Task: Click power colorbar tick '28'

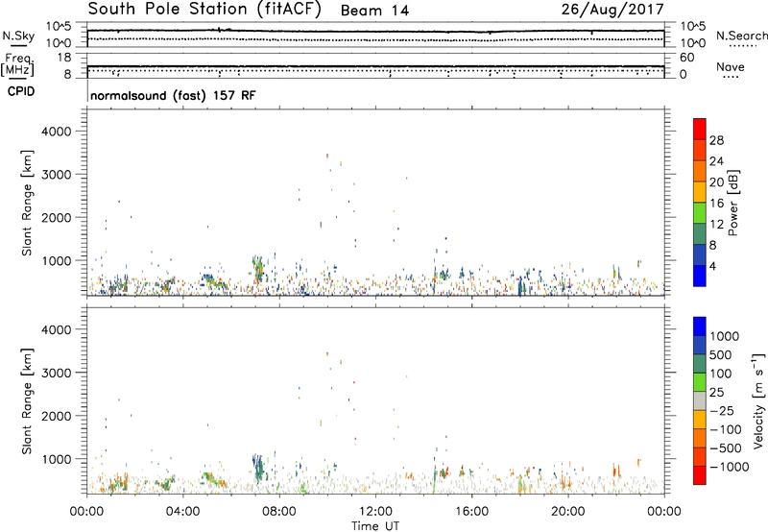Action: click(x=716, y=140)
